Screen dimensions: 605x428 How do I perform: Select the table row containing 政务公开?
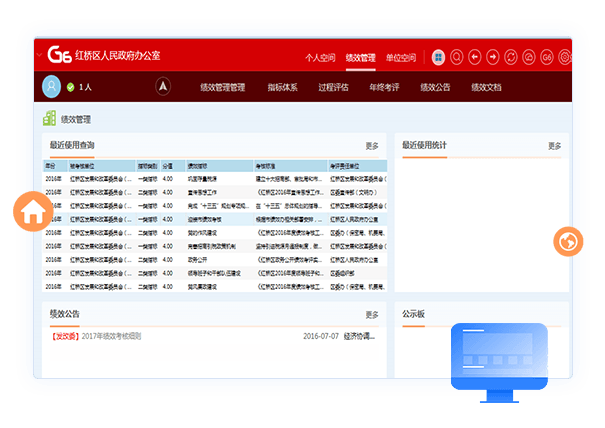pos(215,260)
